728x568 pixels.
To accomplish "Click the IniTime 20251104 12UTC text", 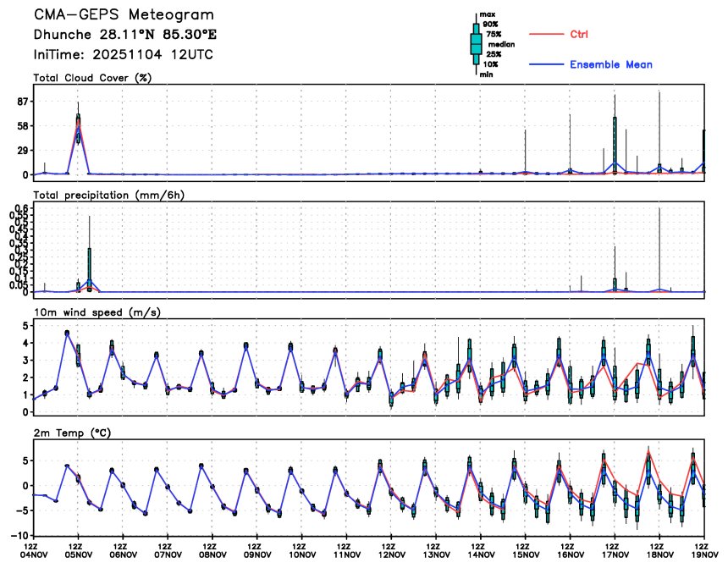I will point(124,54).
